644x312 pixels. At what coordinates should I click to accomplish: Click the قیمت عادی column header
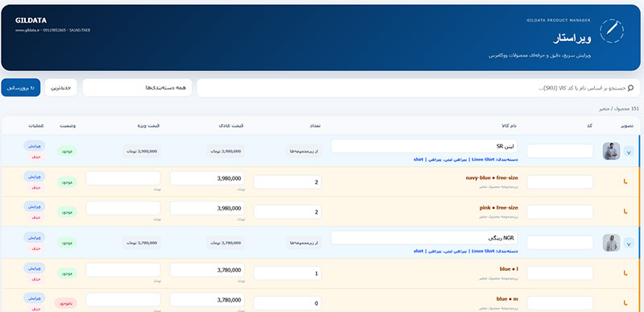pos(231,126)
